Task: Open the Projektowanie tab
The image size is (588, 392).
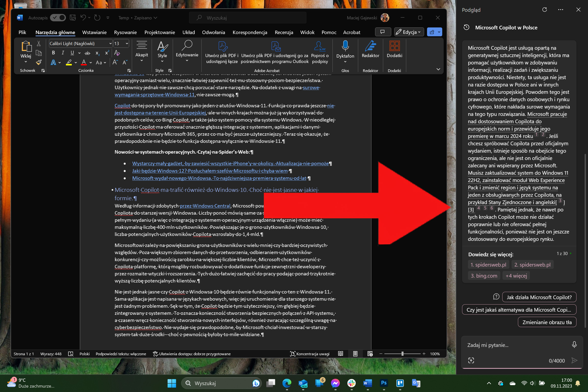Action: click(x=159, y=32)
